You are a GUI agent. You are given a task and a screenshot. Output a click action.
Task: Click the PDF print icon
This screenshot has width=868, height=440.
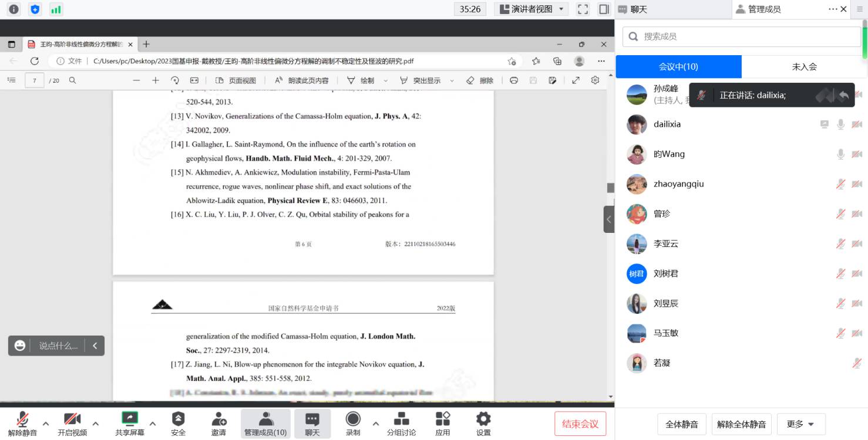point(514,80)
